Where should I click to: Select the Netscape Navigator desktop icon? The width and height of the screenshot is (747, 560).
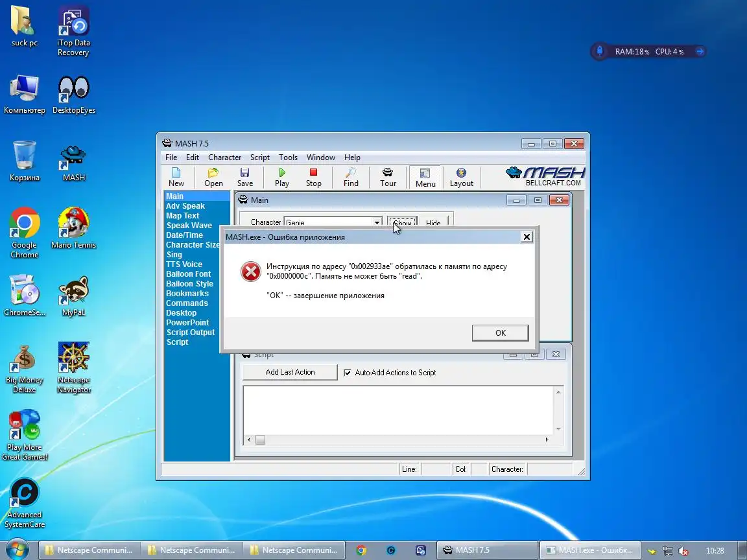click(73, 367)
